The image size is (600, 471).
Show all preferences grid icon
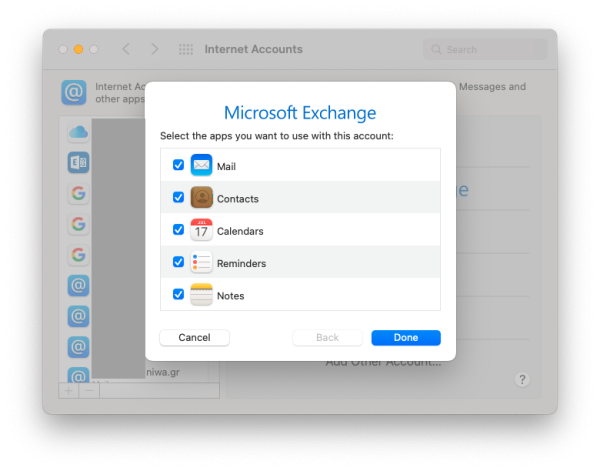click(186, 49)
